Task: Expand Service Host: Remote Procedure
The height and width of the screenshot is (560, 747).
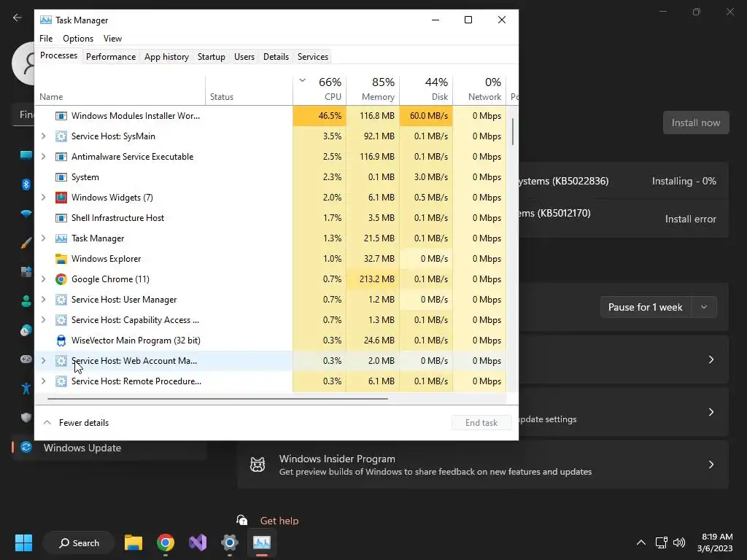Action: coord(43,381)
